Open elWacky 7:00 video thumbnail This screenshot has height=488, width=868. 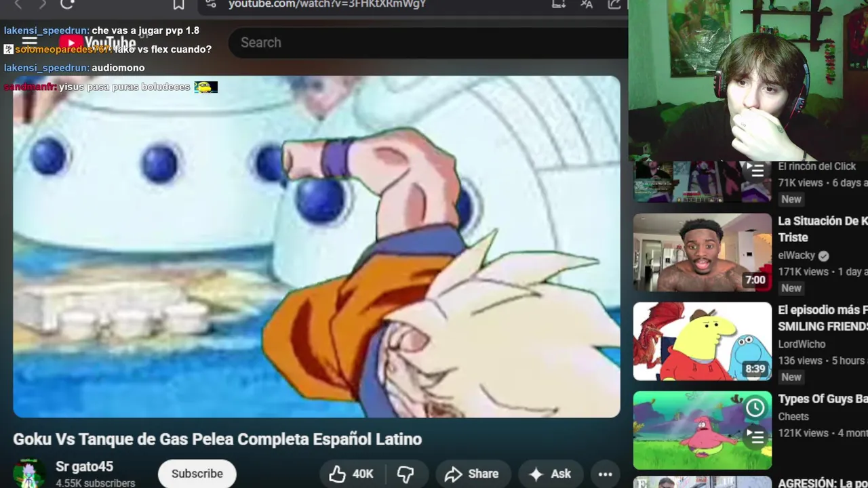703,253
